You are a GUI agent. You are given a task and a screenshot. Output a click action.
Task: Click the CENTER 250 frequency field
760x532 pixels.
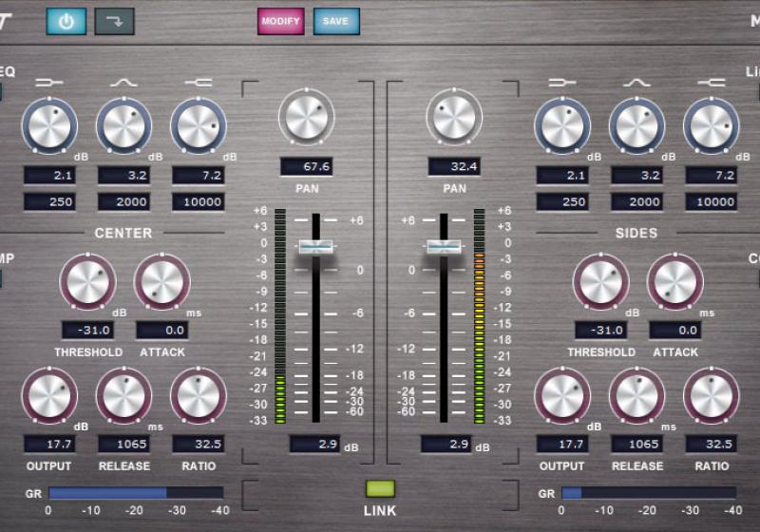[49, 201]
